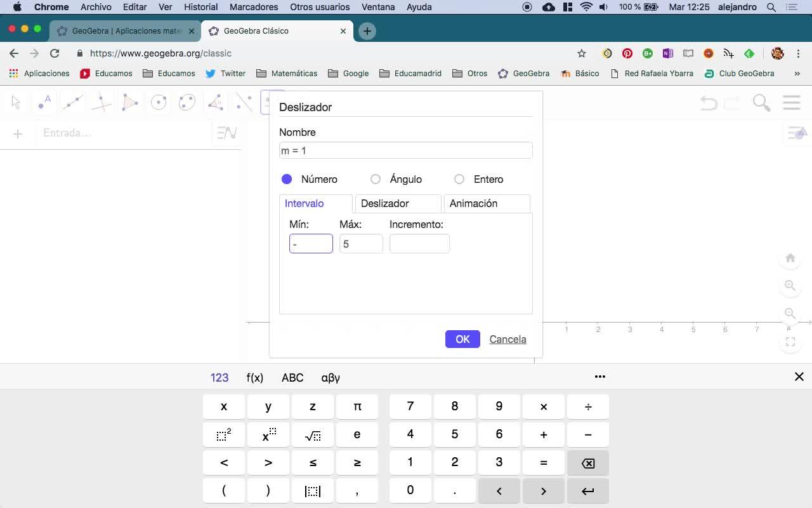The image size is (812, 508).
Task: Select the Line tool
Action: click(72, 102)
